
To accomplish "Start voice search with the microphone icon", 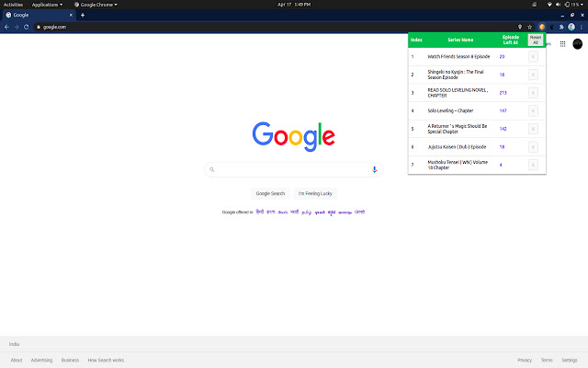I will (374, 169).
